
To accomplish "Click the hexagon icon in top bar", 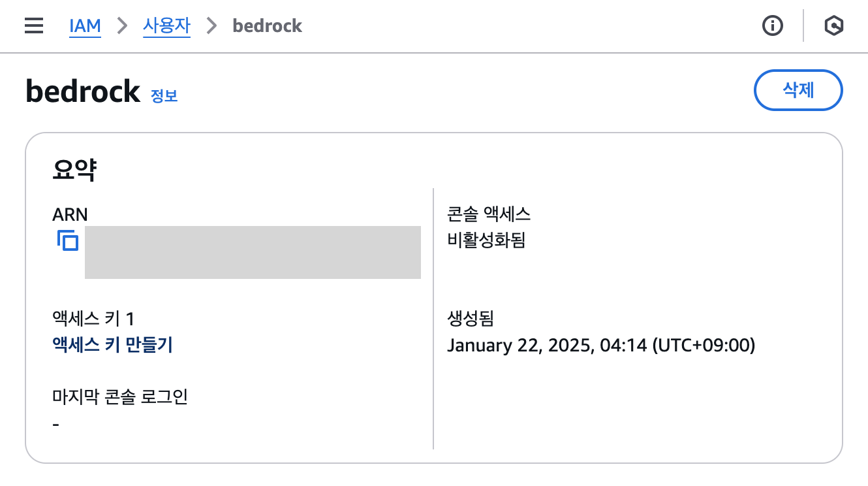I will pos(833,26).
